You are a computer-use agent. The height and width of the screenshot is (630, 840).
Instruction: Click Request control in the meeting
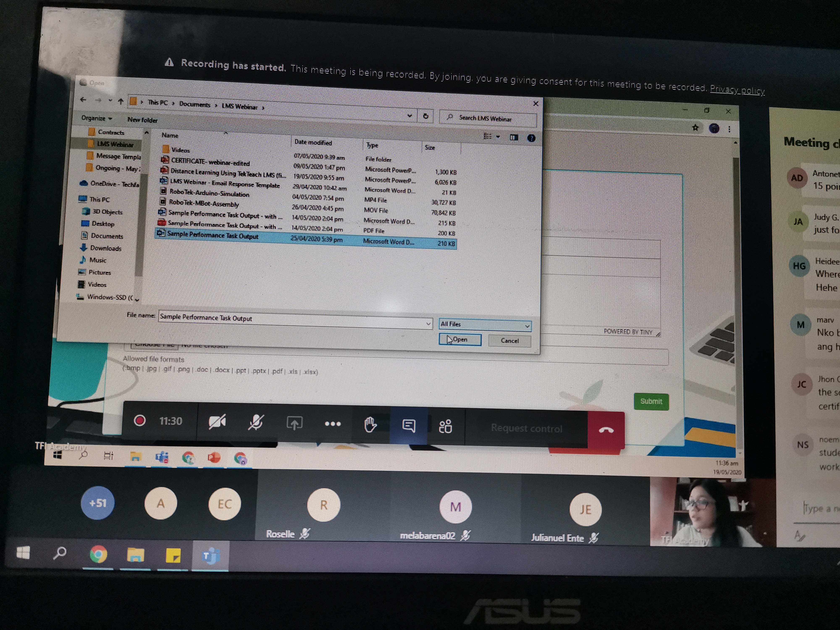[526, 428]
